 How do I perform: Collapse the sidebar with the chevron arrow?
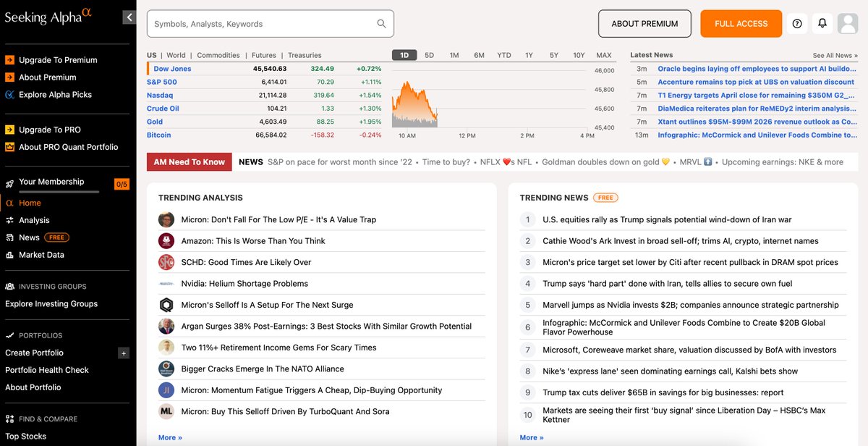point(129,17)
